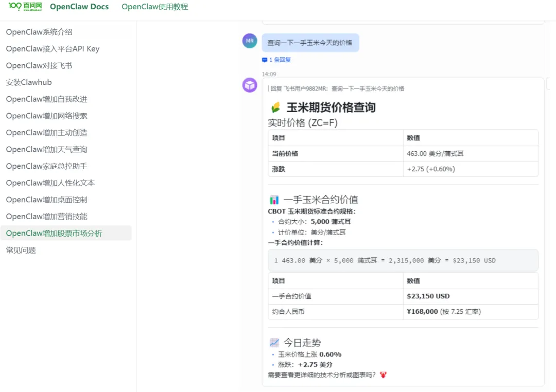Viewport: 556px width, 392px height.
Task: Click the reply bubble icon beside 1 条回复
Action: pos(265,60)
